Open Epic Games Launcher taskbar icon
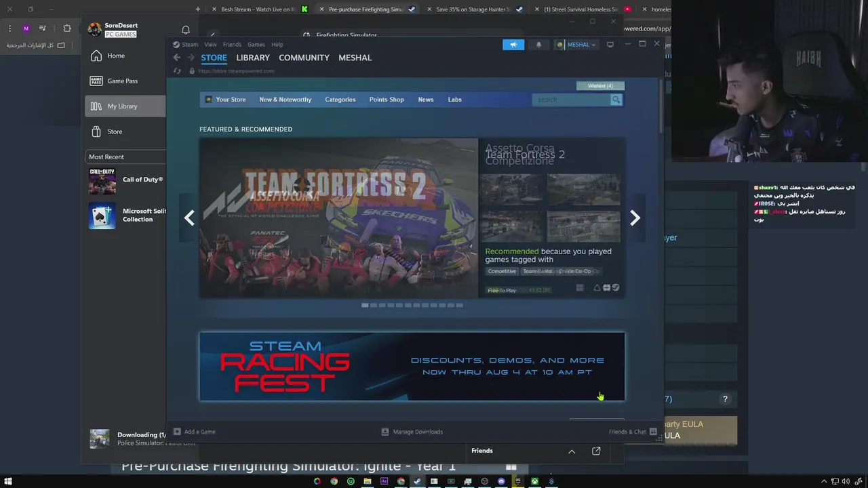Viewport: 868px width, 488px height. coord(518,481)
